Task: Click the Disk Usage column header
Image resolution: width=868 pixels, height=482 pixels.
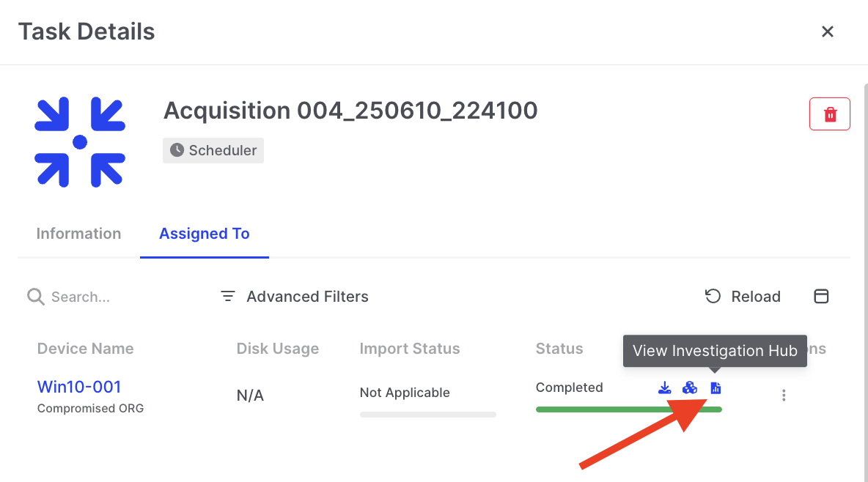Action: pos(278,349)
